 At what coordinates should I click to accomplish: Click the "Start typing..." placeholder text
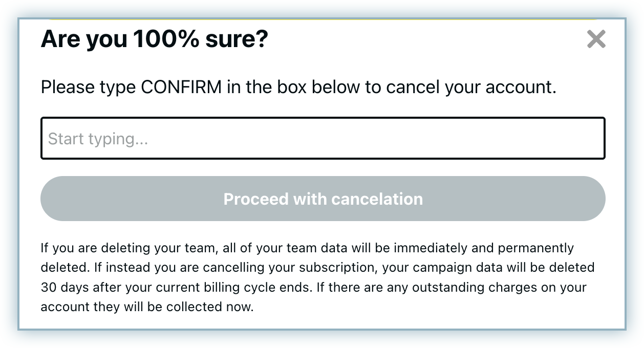pyautogui.click(x=98, y=139)
